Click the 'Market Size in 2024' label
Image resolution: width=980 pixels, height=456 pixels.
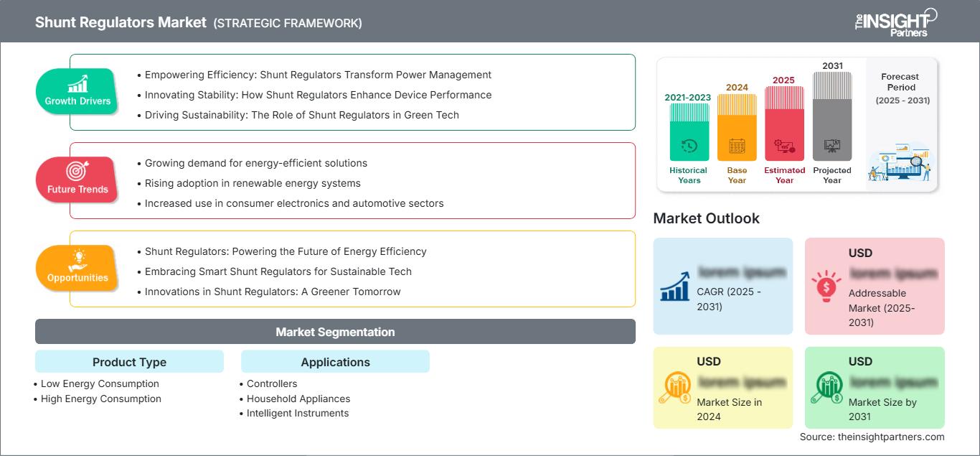[731, 409]
